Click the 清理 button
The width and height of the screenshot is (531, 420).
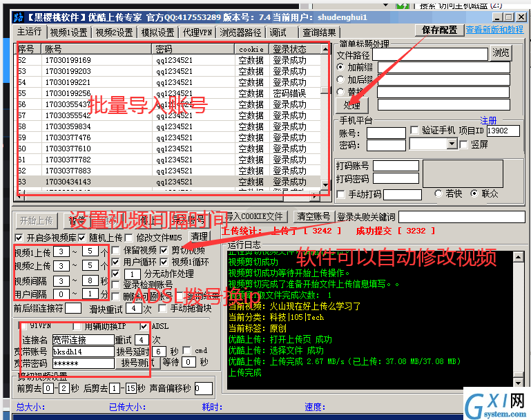tap(199, 236)
